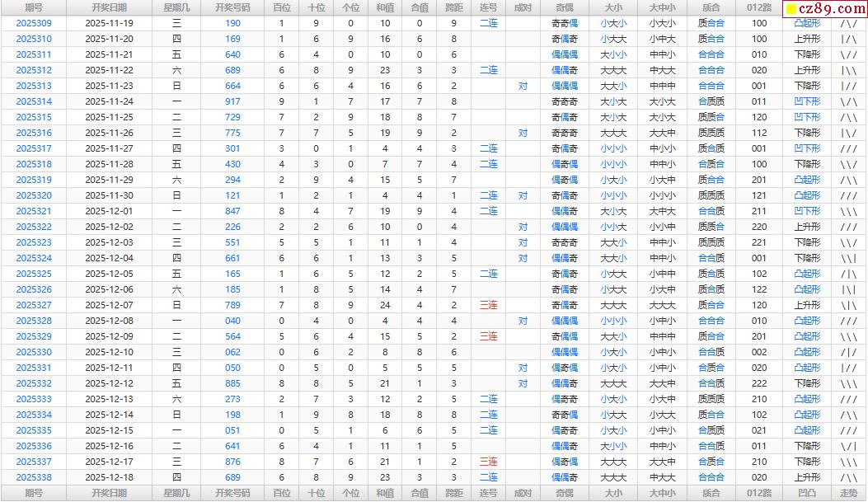Viewport: 868px width, 502px height.
Task: Click winning number 050
Action: [x=233, y=368]
